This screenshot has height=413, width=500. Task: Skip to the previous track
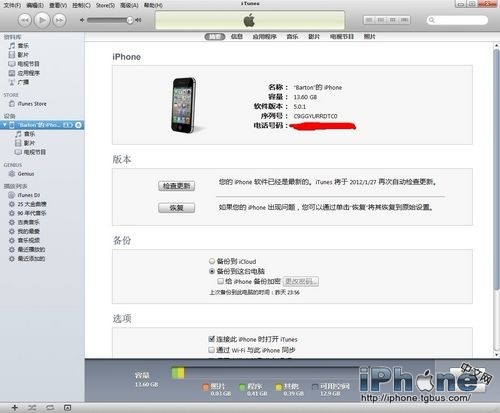[25, 20]
